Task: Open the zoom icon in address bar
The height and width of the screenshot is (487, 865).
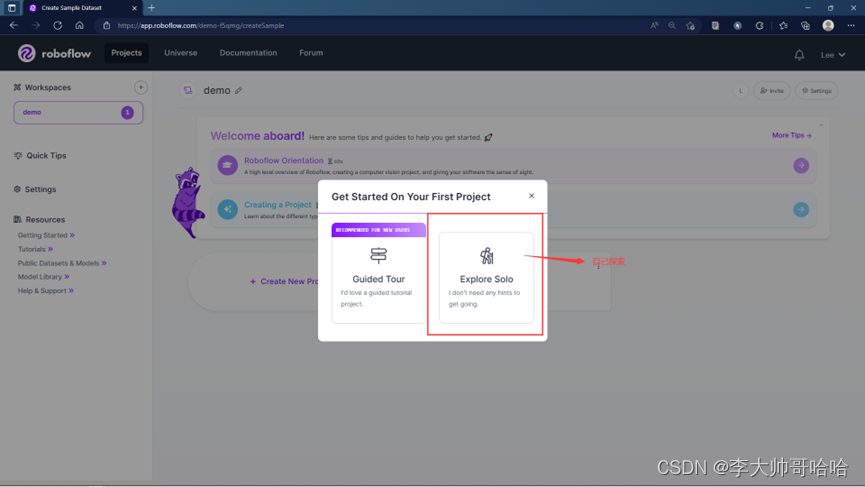Action: pos(672,25)
